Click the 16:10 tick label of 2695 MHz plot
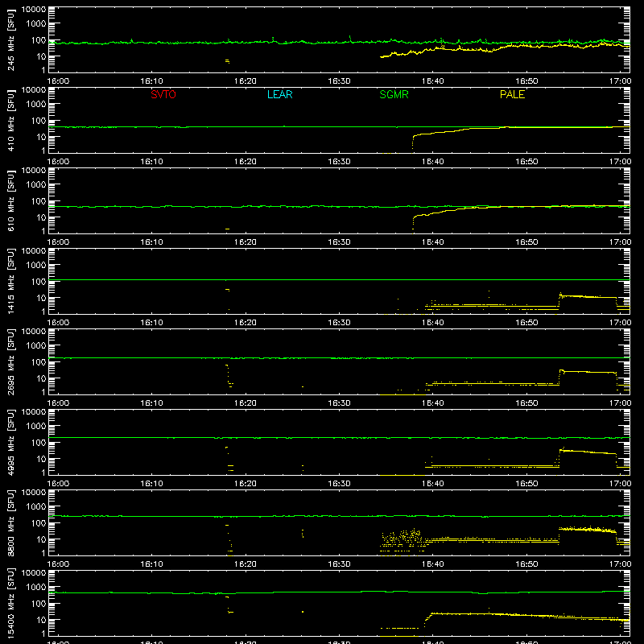The image size is (644, 644). (151, 403)
